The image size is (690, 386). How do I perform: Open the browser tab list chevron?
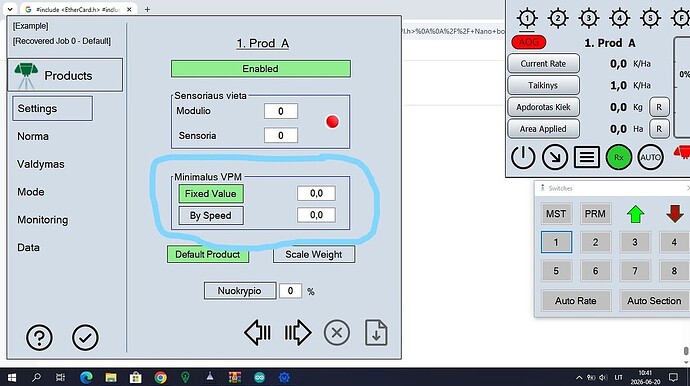pos(10,9)
